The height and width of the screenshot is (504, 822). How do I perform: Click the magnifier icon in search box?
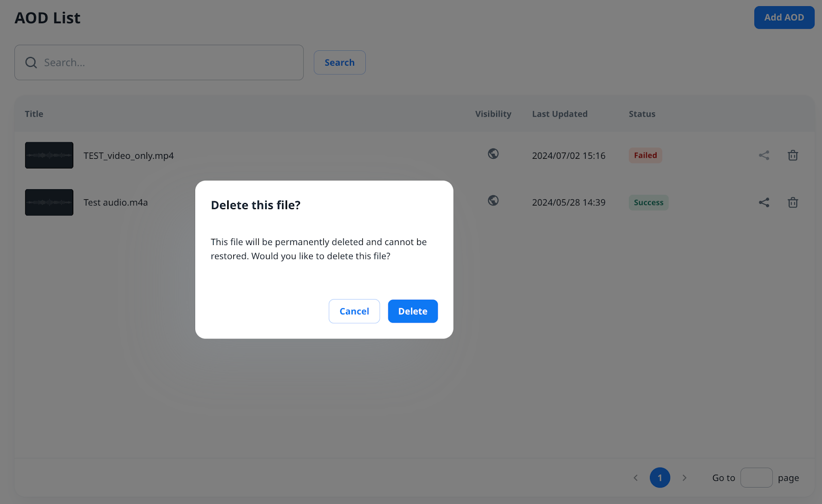[x=31, y=63]
